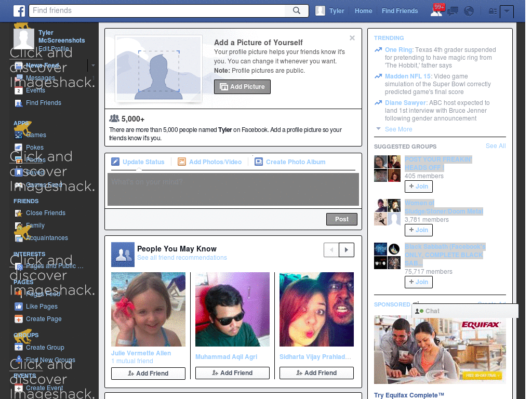The image size is (532, 399).
Task: Go to Home in the top bar
Action: [363, 11]
